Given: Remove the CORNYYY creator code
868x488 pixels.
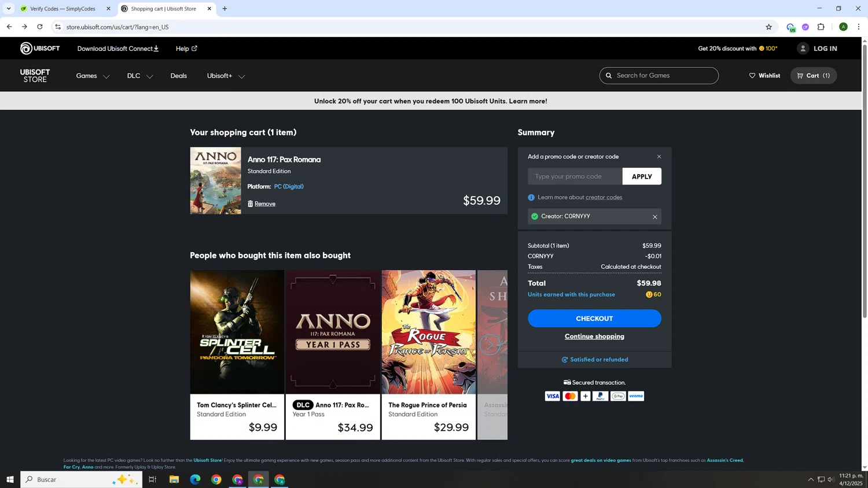Looking at the screenshot, I should tap(655, 217).
